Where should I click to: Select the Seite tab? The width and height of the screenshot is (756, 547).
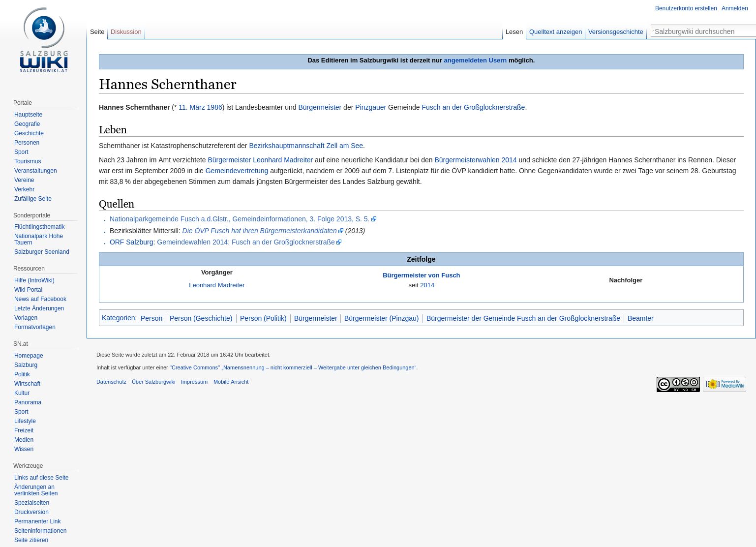97,32
